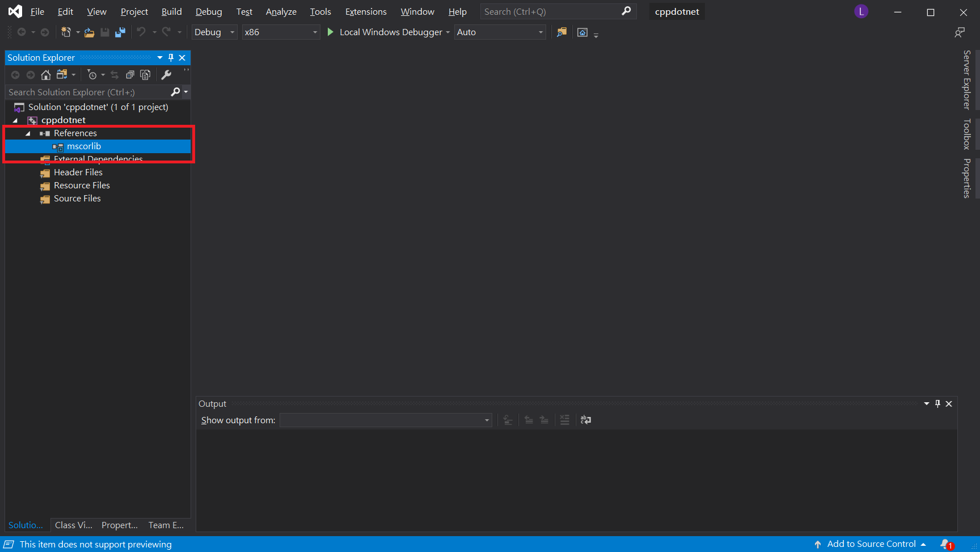Open Solution Explorer search options dropdown
The image size is (980, 552).
pyautogui.click(x=186, y=92)
